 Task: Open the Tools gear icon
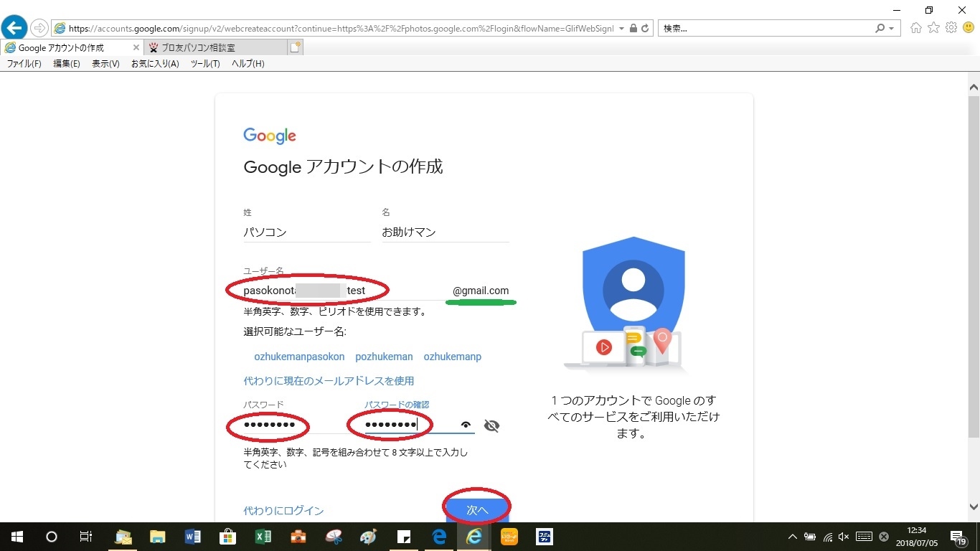click(x=951, y=28)
